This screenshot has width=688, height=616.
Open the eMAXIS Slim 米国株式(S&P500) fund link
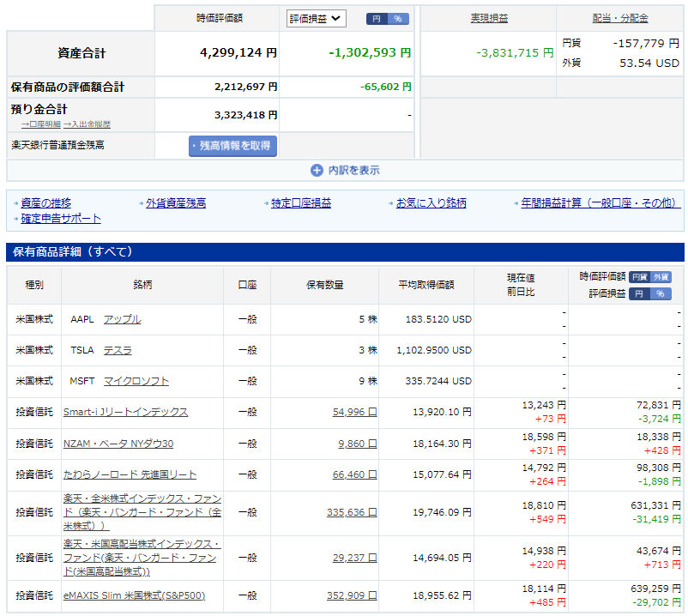pyautogui.click(x=134, y=595)
